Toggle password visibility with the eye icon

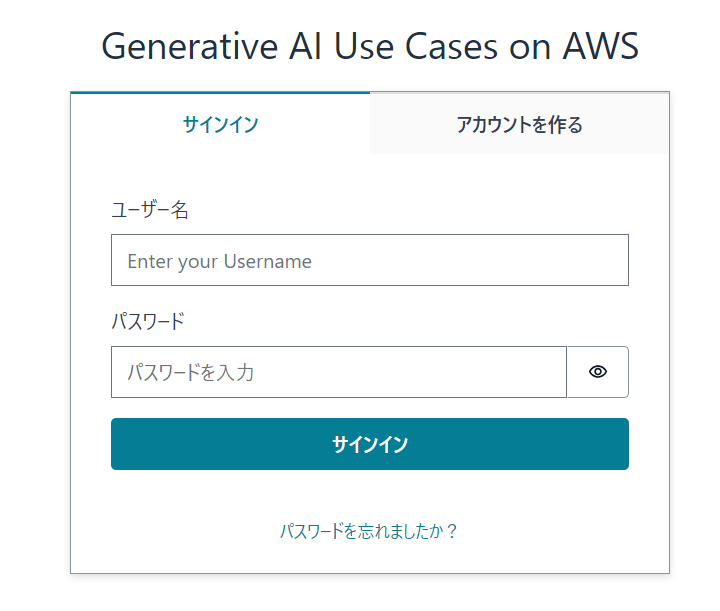tap(597, 372)
